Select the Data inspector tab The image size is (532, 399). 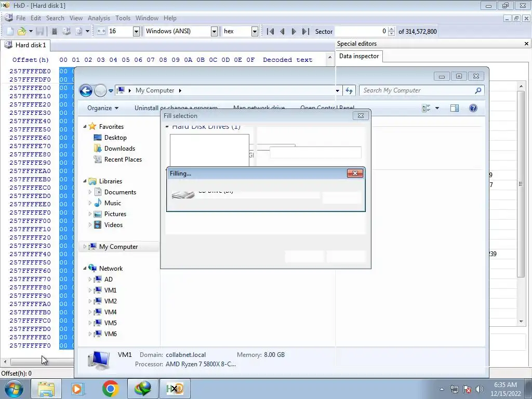click(359, 56)
